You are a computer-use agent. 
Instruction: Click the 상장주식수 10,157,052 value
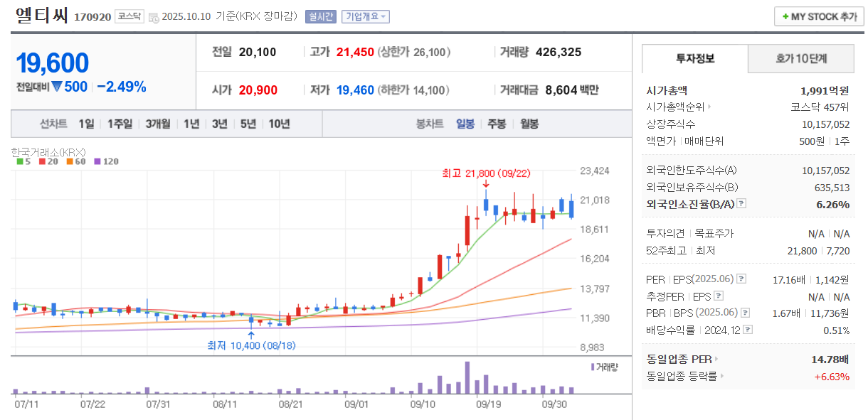pos(825,124)
